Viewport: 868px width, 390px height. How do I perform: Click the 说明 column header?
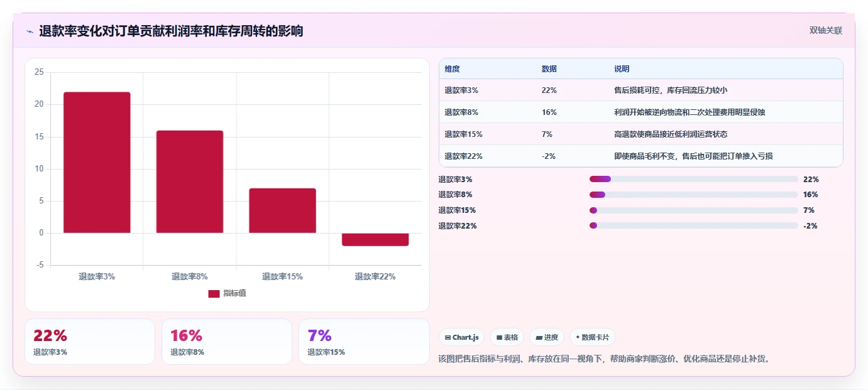[622, 69]
